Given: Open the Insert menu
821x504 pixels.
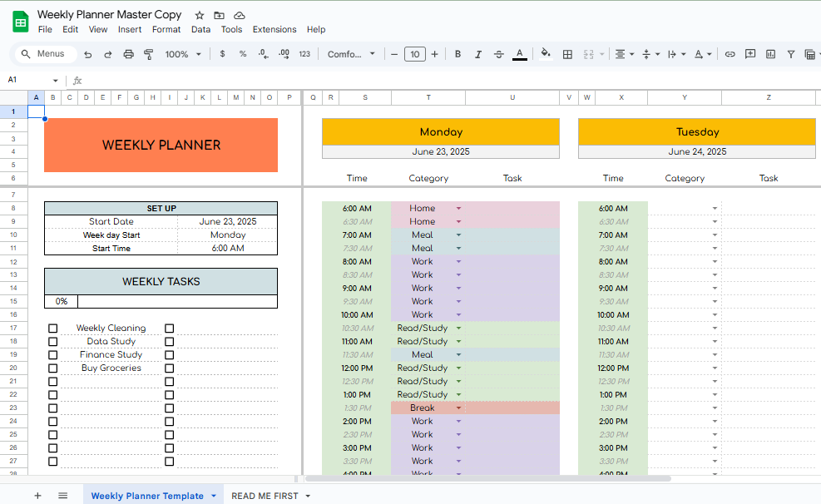Looking at the screenshot, I should pyautogui.click(x=129, y=29).
